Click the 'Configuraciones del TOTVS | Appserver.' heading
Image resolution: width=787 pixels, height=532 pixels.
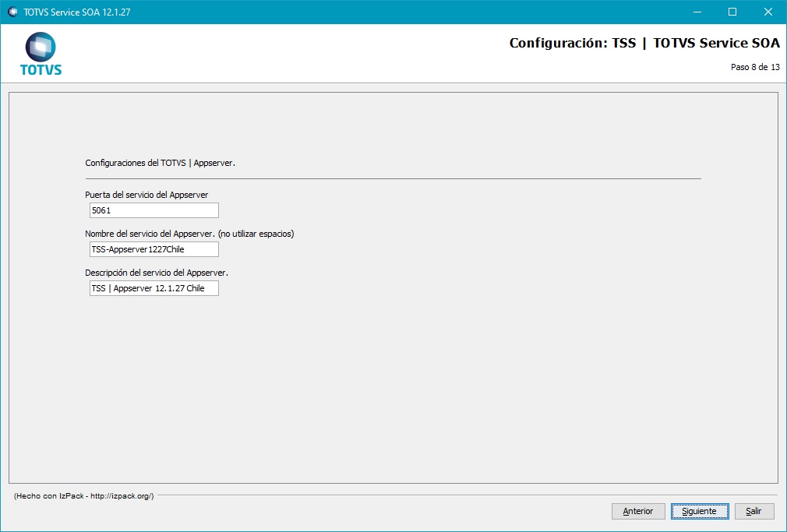pyautogui.click(x=160, y=163)
